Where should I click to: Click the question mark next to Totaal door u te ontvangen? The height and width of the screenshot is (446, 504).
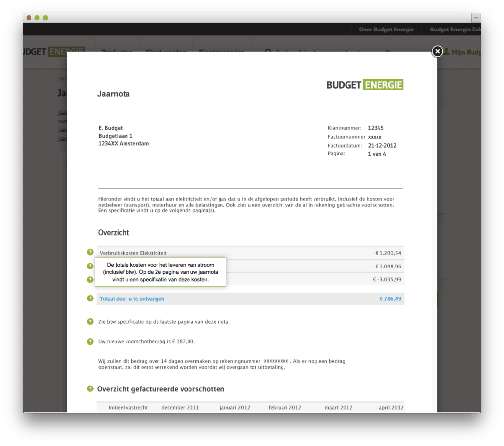(90, 298)
